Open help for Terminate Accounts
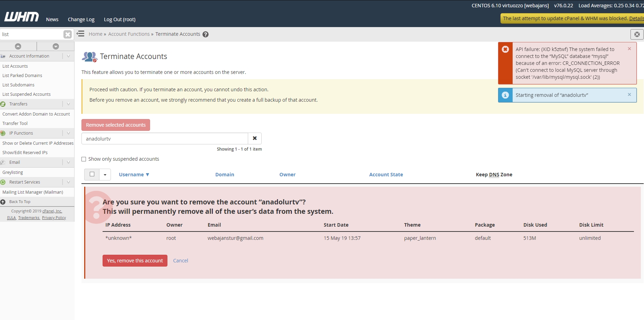Image resolution: width=644 pixels, height=320 pixels. tap(206, 34)
